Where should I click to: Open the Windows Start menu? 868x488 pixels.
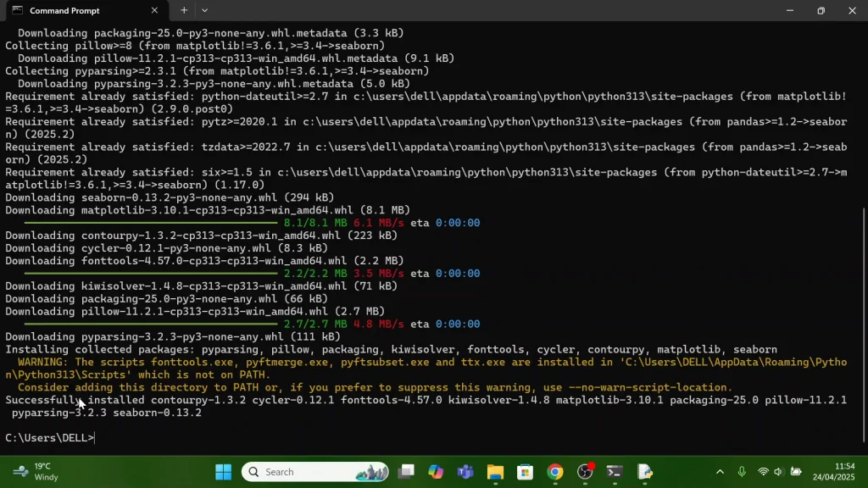click(x=224, y=471)
